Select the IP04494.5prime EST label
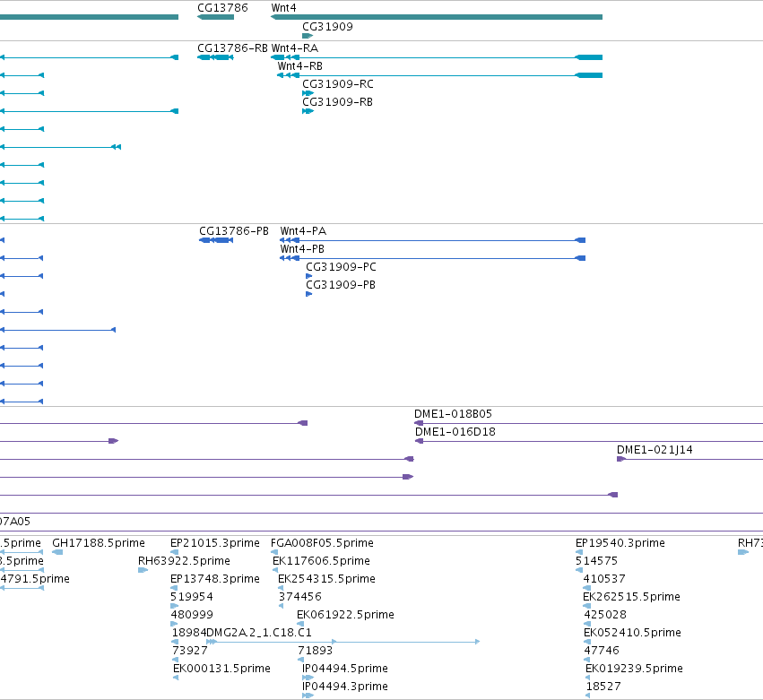 point(345,669)
